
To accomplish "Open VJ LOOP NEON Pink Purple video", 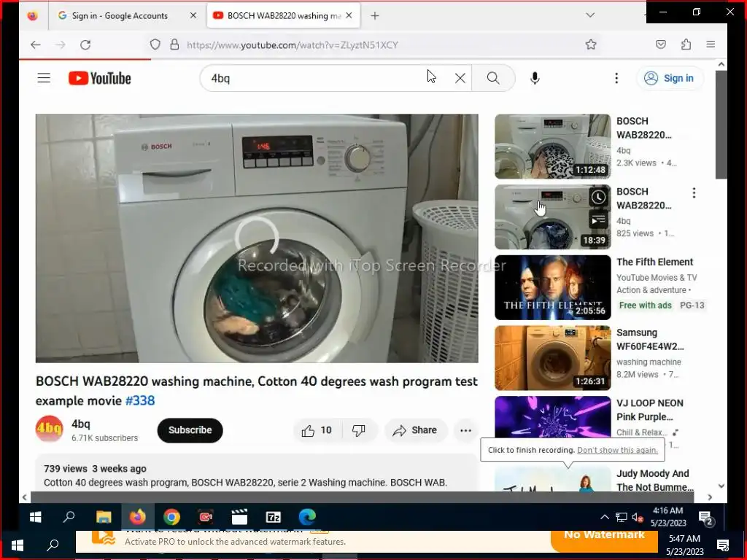I will pos(553,417).
